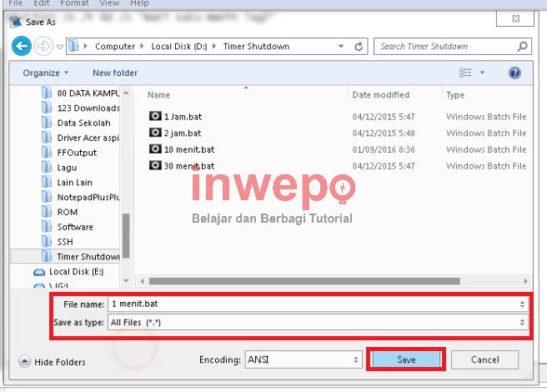This screenshot has height=392, width=547.
Task: Open Notepad File menu
Action: tap(16, 3)
